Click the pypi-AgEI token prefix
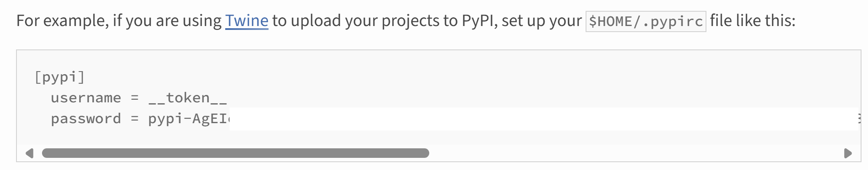The image size is (868, 170). pos(189,119)
